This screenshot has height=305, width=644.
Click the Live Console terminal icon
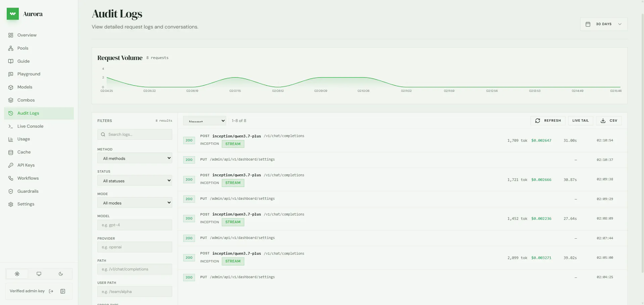(11, 126)
